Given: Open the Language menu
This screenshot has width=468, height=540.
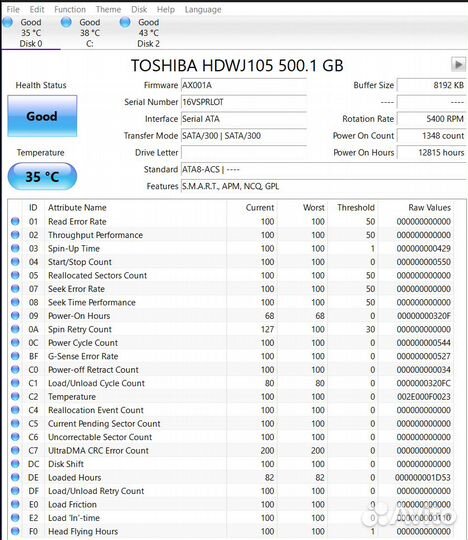Looking at the screenshot, I should tap(203, 10).
